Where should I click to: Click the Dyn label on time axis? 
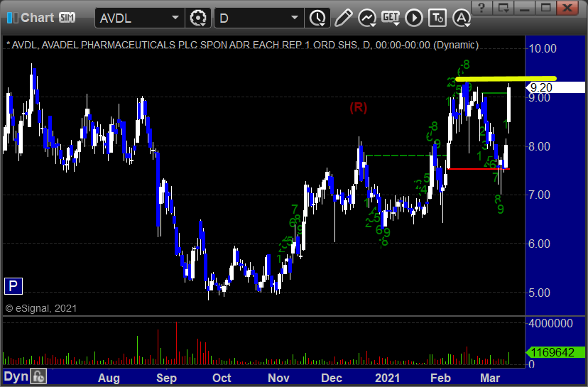(x=16, y=376)
